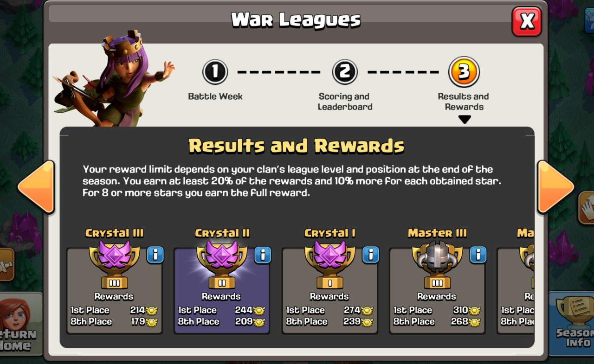Select the Master III rewards card
Screen dimensions: 594x364
pyautogui.click(x=437, y=291)
